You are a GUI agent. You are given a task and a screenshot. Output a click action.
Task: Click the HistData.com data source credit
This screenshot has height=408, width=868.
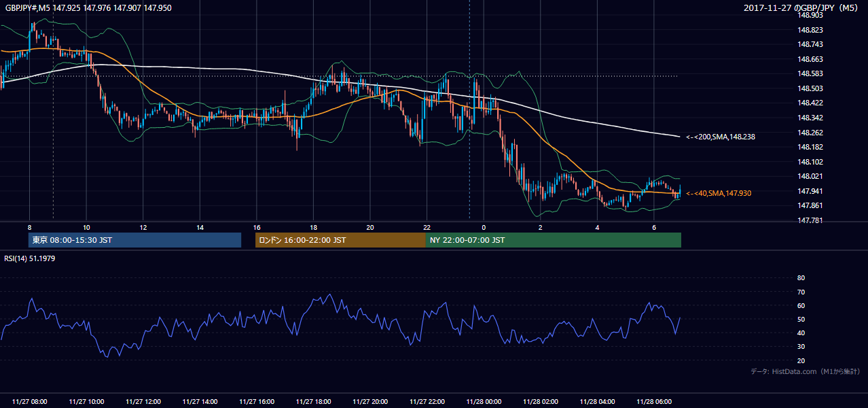805,372
